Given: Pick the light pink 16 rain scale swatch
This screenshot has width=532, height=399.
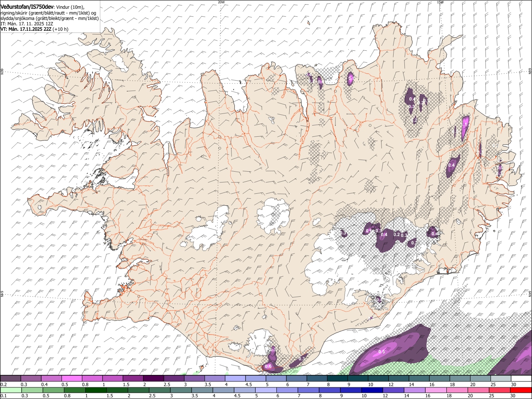Looking at the screenshot, I should (x=435, y=390).
